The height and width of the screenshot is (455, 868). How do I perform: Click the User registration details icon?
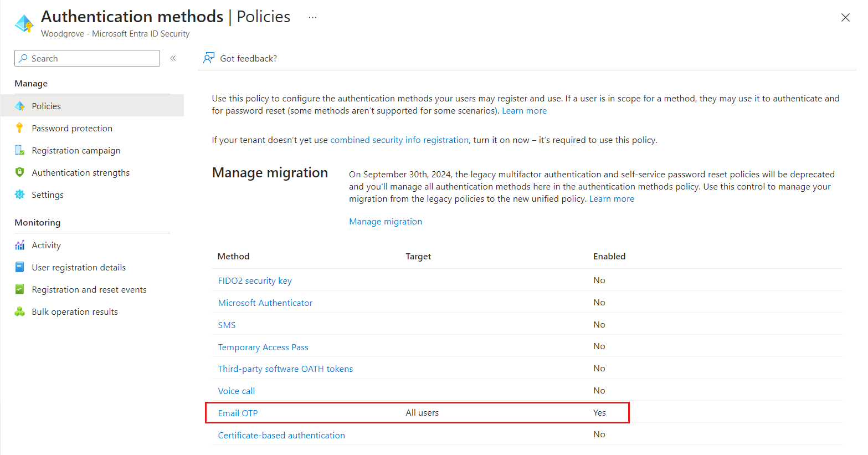[20, 267]
